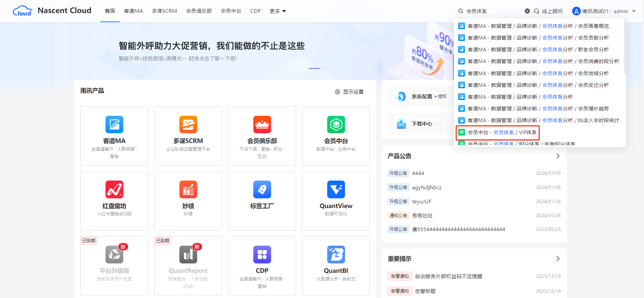
Task: Open the 会员俱乐部 crown icon
Action: tap(262, 125)
